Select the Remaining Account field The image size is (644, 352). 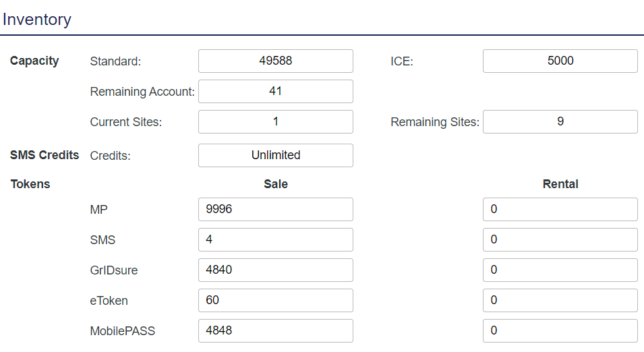coord(275,91)
